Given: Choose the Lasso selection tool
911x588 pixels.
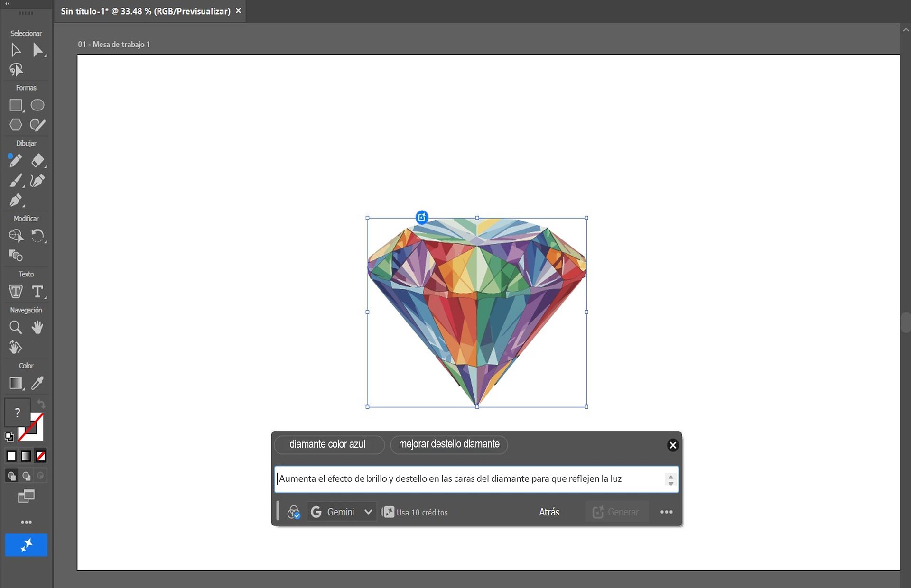Looking at the screenshot, I should click(x=16, y=70).
